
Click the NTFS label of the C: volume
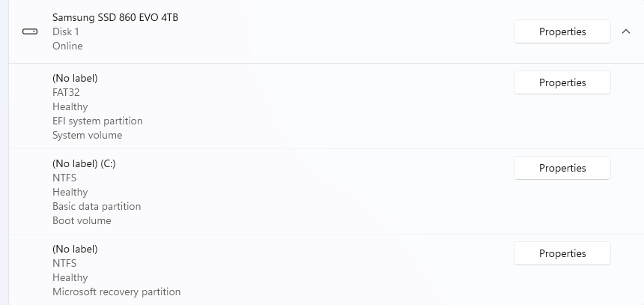64,178
